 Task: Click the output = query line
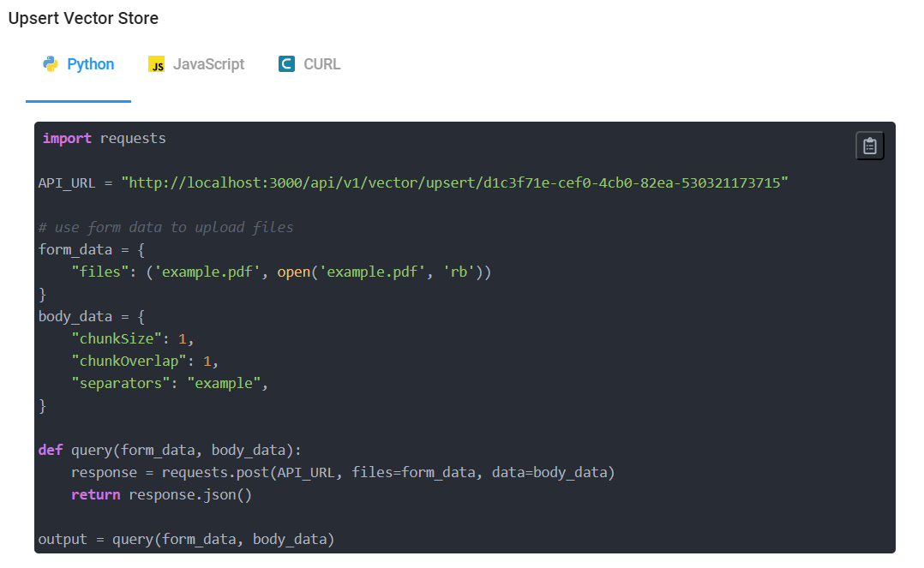click(x=186, y=539)
